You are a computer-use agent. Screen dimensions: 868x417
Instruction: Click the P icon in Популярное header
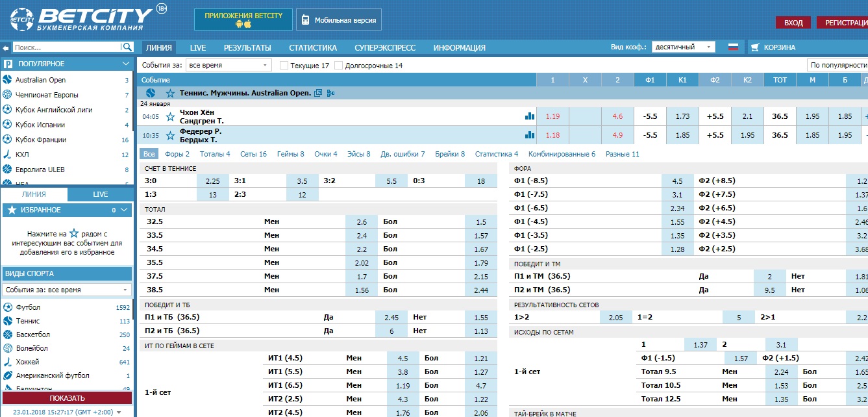tap(8, 64)
